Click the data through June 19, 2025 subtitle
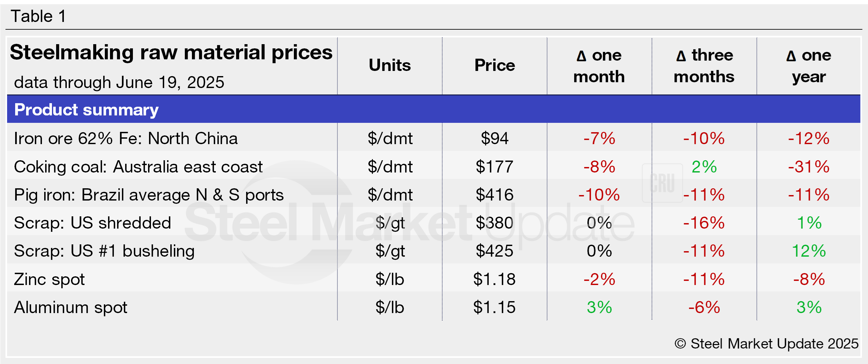Image resolution: width=868 pixels, height=364 pixels. (119, 83)
